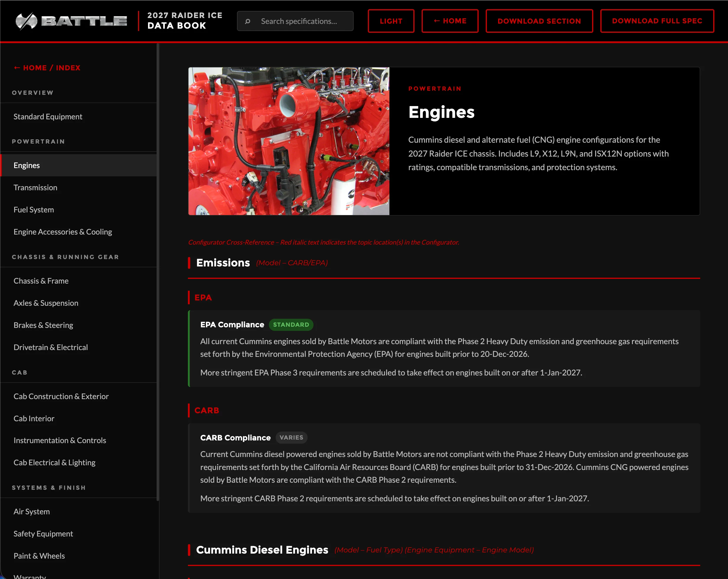Click the CARB subsection heading

coord(207,410)
